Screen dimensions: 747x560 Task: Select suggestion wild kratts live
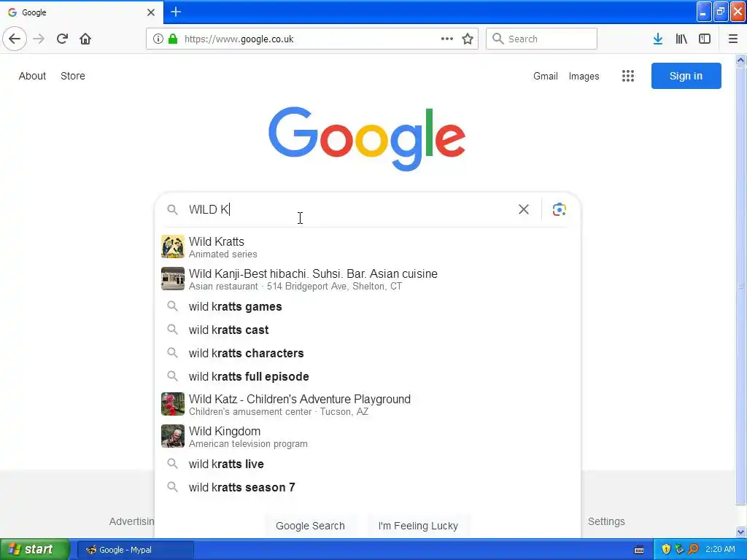point(368,464)
